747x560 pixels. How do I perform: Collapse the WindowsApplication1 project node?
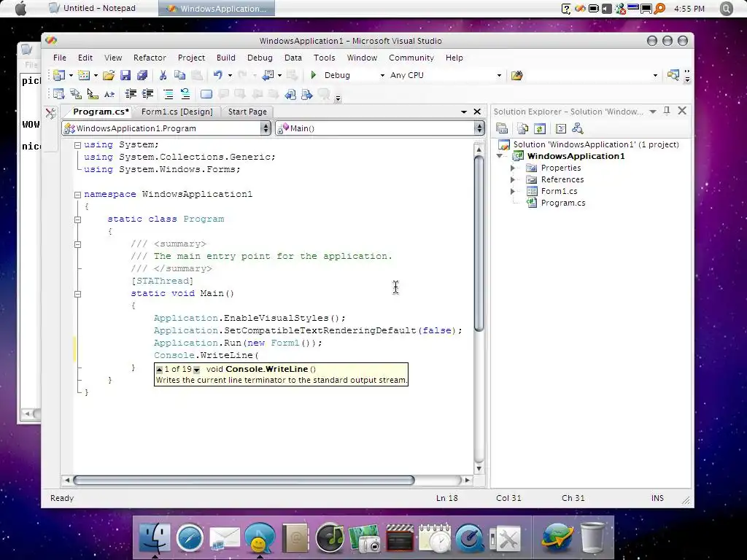pyautogui.click(x=500, y=156)
